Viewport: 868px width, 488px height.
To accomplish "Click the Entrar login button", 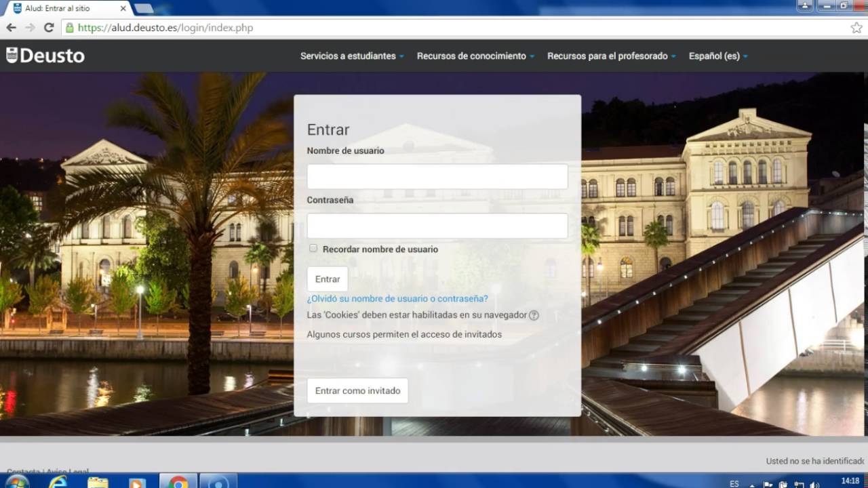I will pos(328,279).
